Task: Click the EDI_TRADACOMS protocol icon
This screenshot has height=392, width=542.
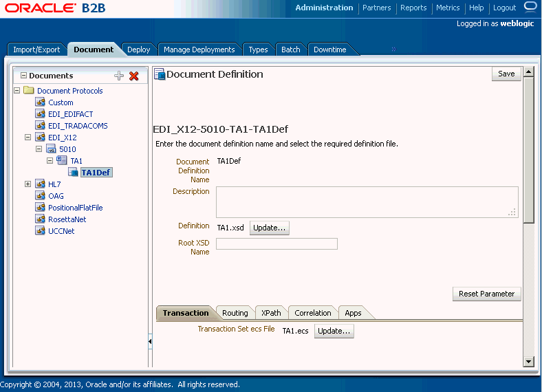Action: click(40, 125)
